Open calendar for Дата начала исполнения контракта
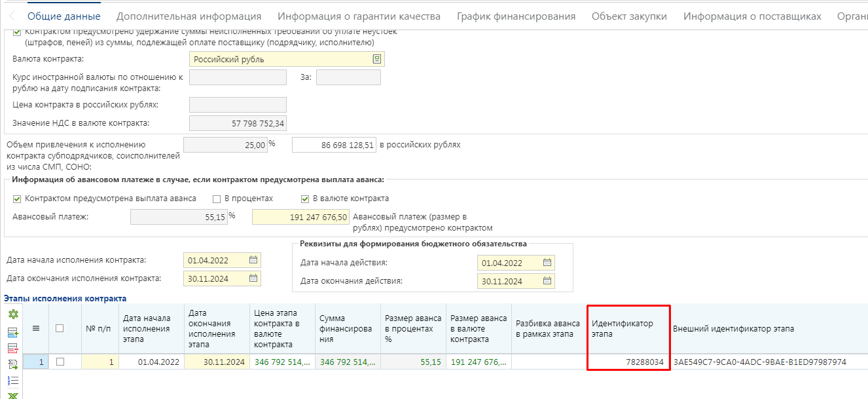This screenshot has height=399, width=868. (253, 259)
